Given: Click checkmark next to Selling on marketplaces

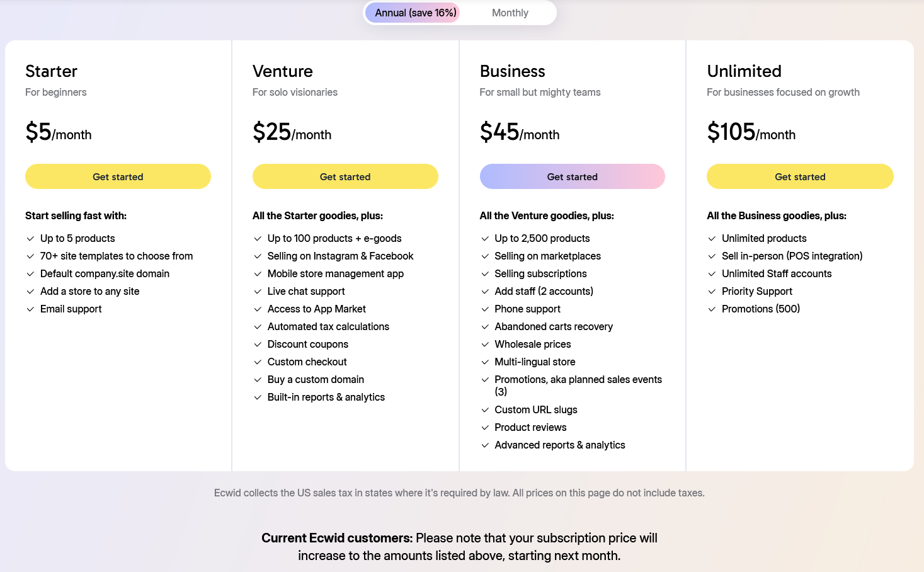Looking at the screenshot, I should [x=485, y=256].
